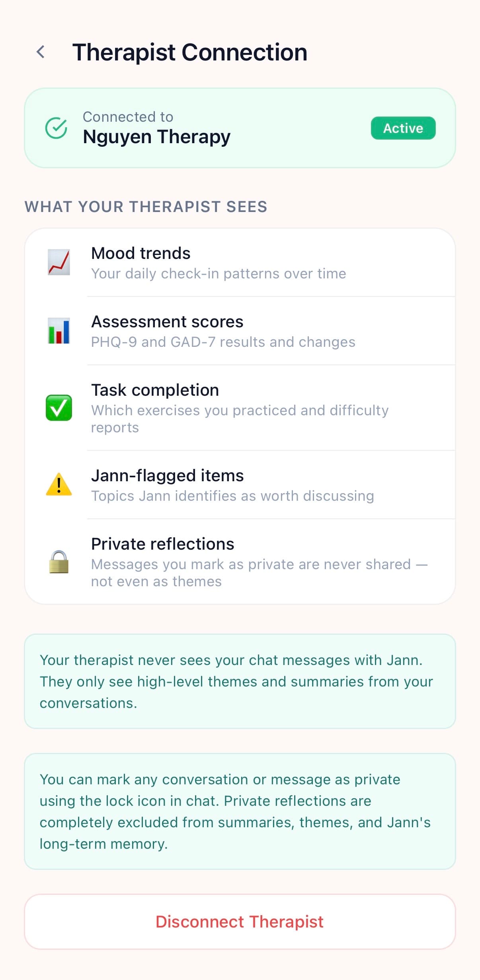Select the Assessment scores bar chart icon
The height and width of the screenshot is (980, 480).
coord(59,332)
